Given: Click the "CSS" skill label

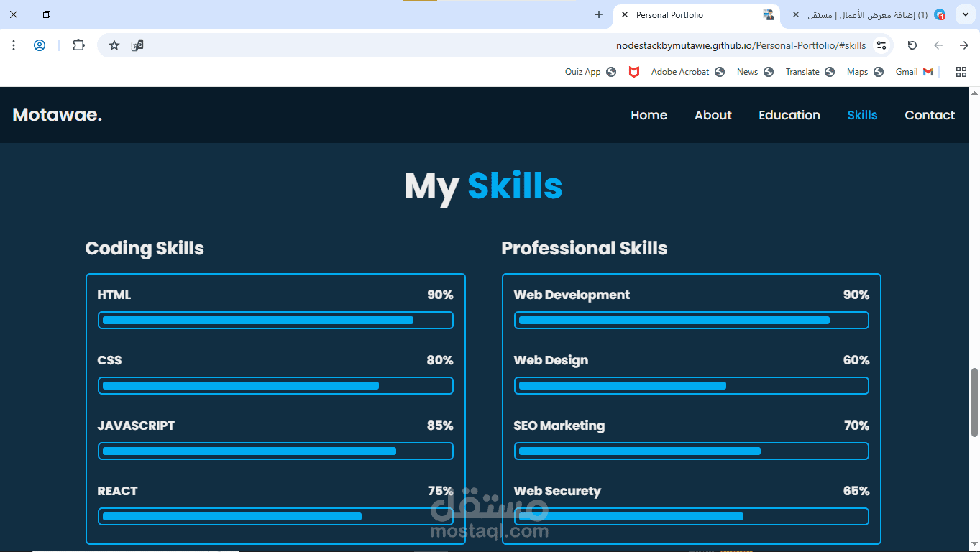Looking at the screenshot, I should click(x=109, y=360).
